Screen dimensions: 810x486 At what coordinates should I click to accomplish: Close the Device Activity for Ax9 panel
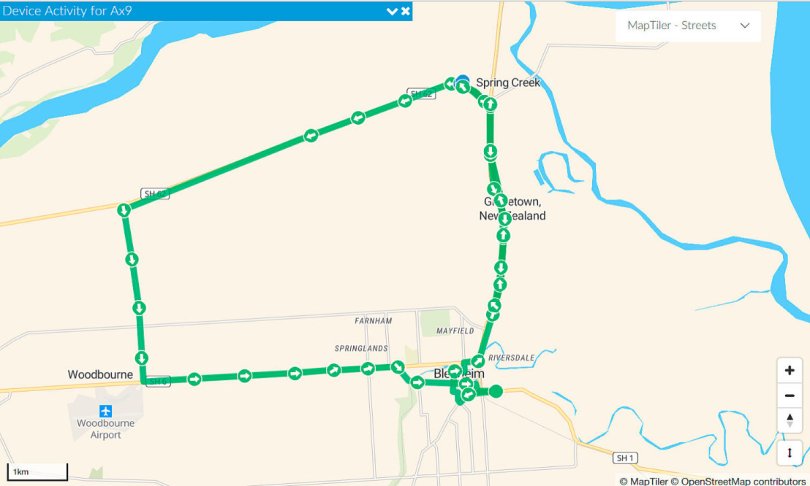[x=406, y=11]
